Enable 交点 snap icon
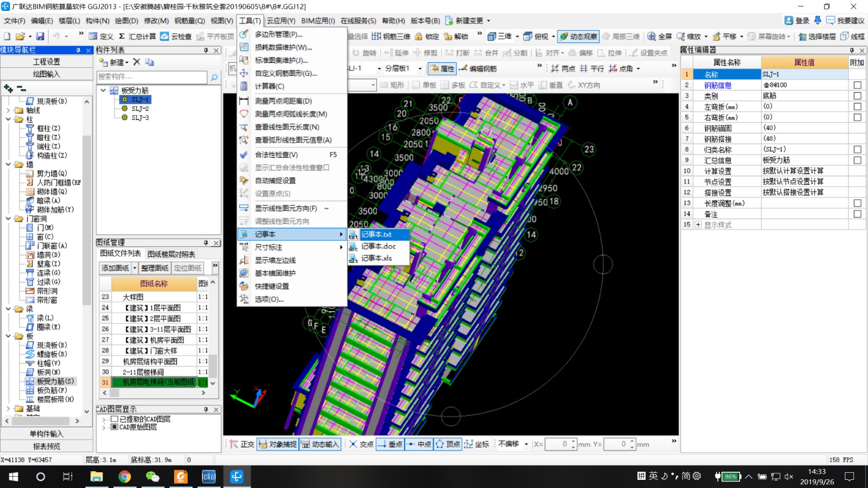 point(353,444)
